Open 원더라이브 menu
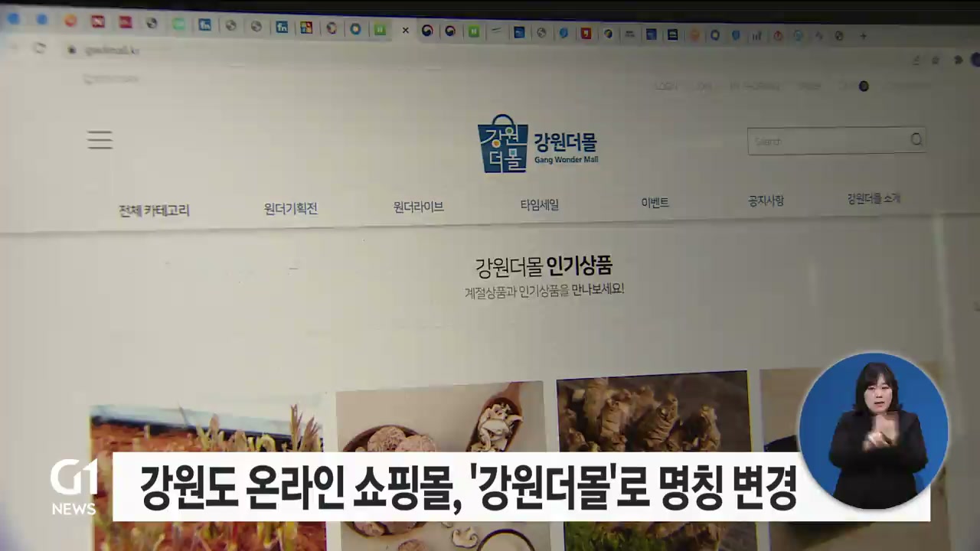The image size is (980, 551). click(418, 207)
